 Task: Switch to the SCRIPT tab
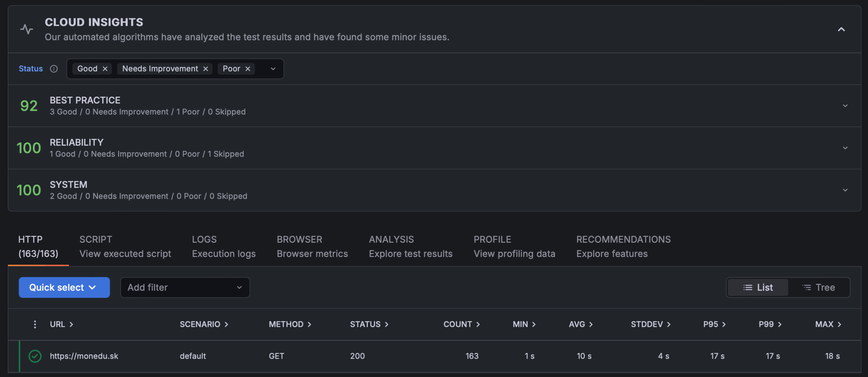[x=96, y=239]
